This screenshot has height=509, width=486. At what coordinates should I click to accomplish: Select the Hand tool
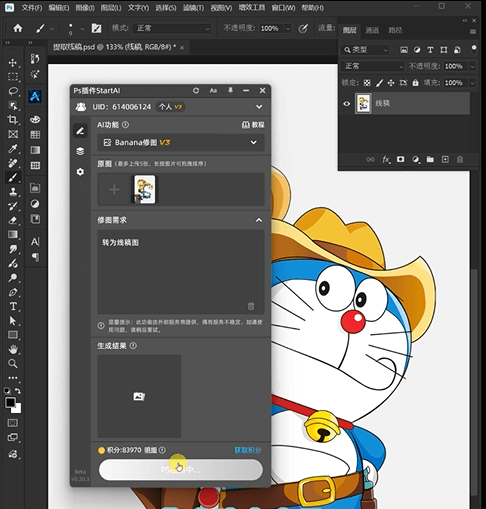(13, 349)
